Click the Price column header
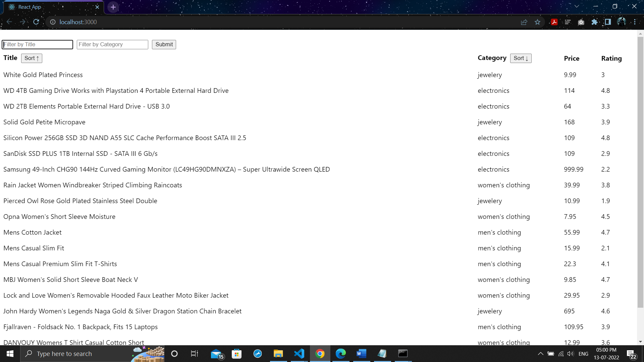 [572, 58]
